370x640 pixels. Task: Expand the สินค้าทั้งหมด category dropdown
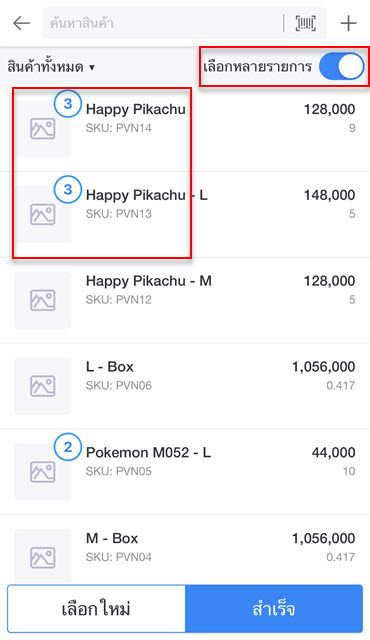point(51,67)
